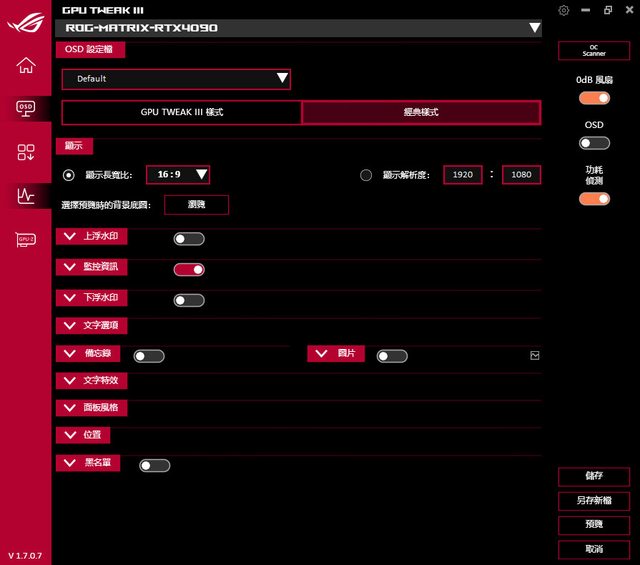Open the monitoring graph sidebar icon

click(x=26, y=196)
